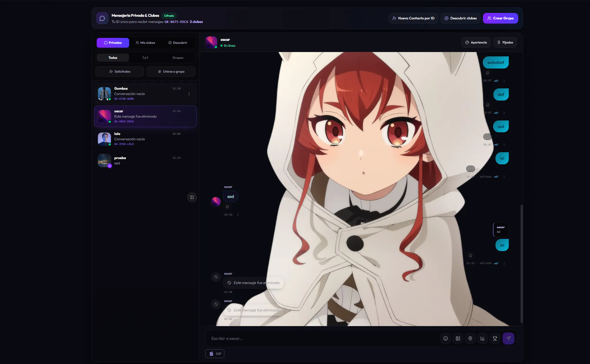Add reaction to the 'sa' message

pos(471,256)
